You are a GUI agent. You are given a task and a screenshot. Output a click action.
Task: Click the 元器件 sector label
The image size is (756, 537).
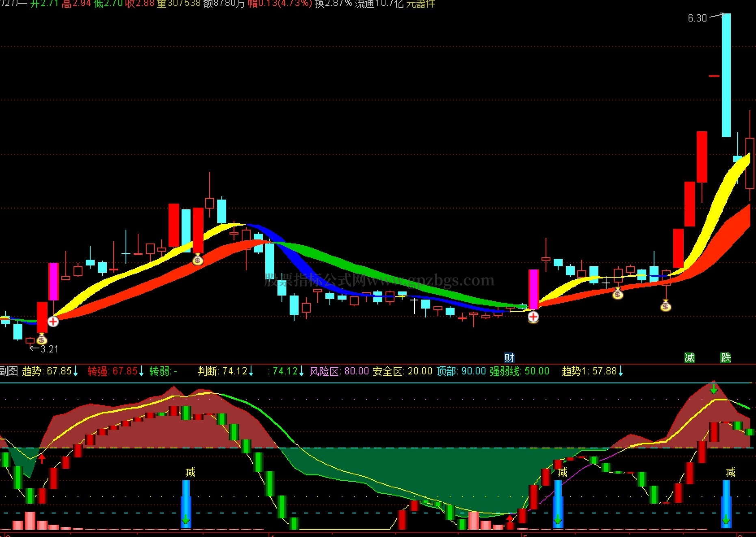(421, 4)
